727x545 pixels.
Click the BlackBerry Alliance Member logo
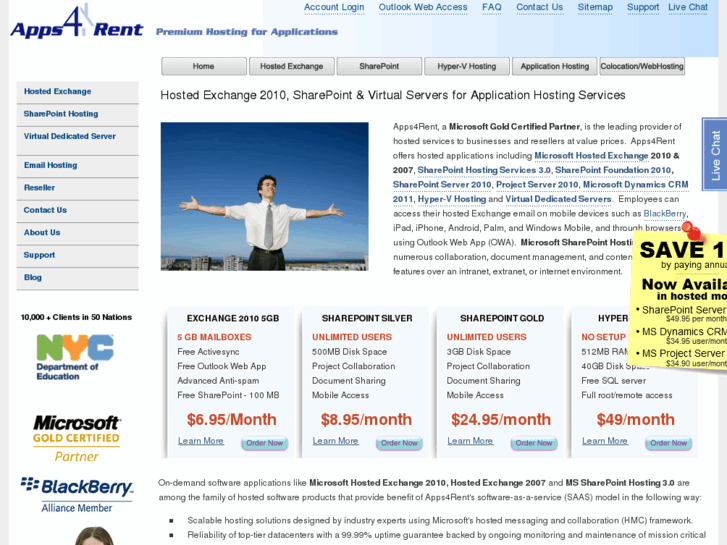click(x=77, y=495)
